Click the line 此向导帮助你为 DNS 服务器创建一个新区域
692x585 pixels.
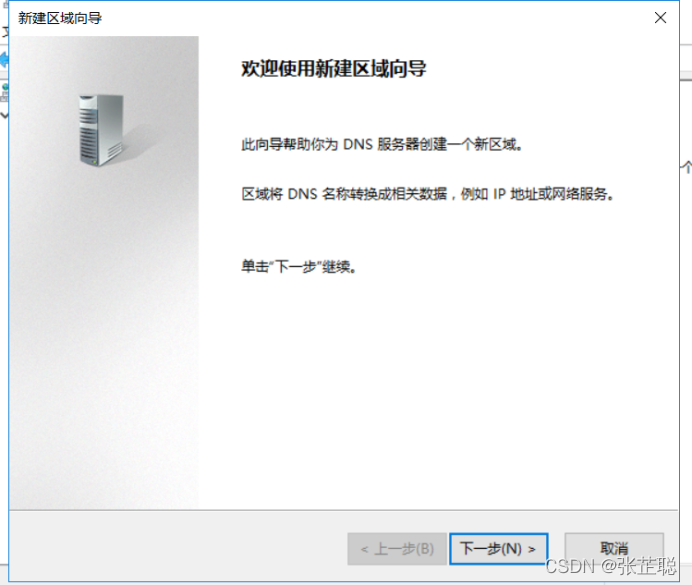[x=382, y=144]
